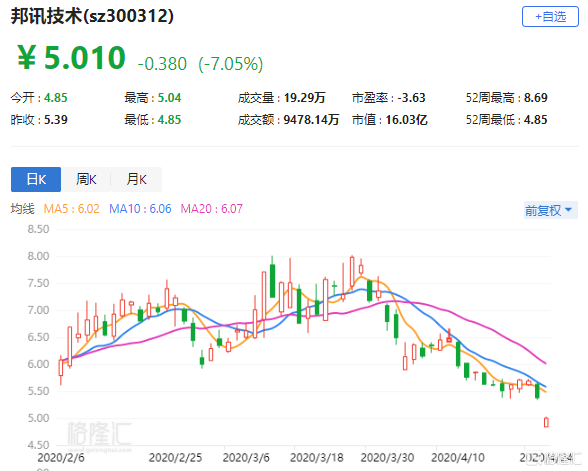Click the 均线 label beside the MA values
Screen dimensions: 588x471
pyautogui.click(x=22, y=208)
